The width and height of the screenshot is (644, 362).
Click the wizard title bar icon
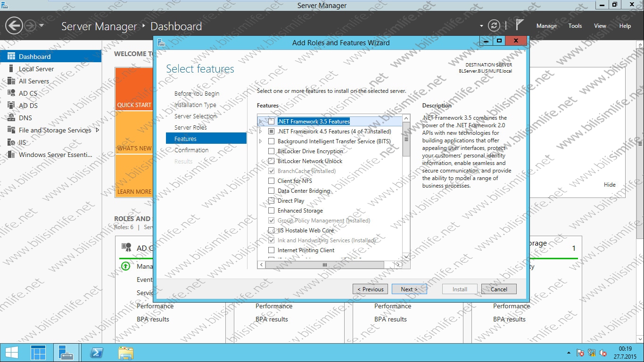161,42
